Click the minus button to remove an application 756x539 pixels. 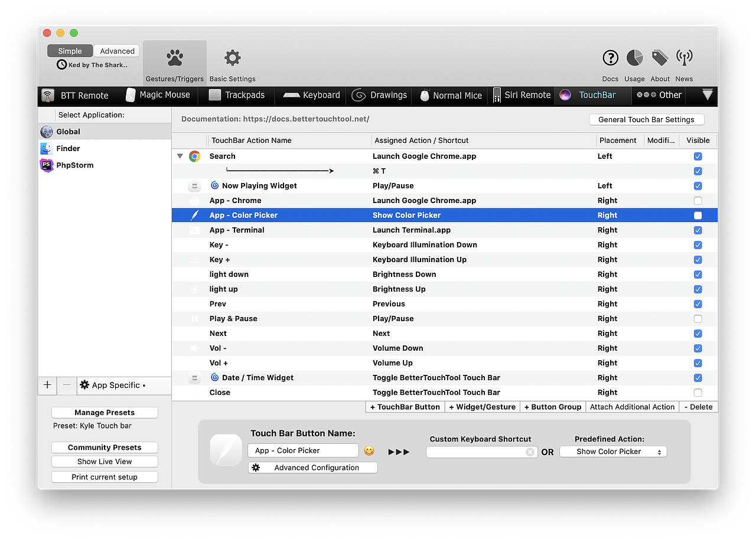(67, 385)
